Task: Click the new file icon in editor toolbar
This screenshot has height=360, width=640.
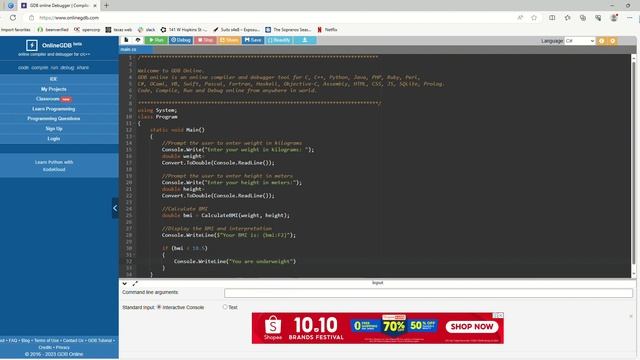Action: [126, 40]
